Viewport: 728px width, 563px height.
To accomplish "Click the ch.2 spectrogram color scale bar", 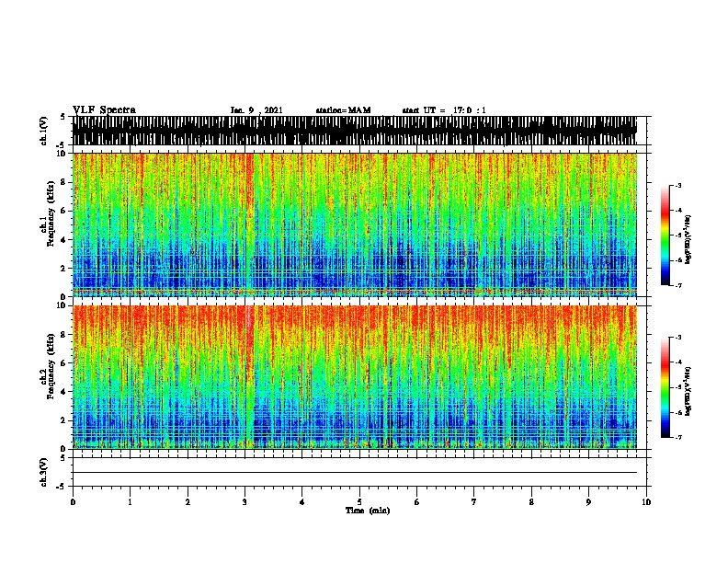I will click(665, 387).
